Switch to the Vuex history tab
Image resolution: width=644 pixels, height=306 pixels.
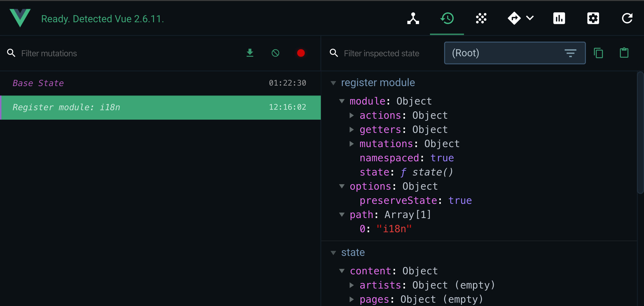click(447, 18)
